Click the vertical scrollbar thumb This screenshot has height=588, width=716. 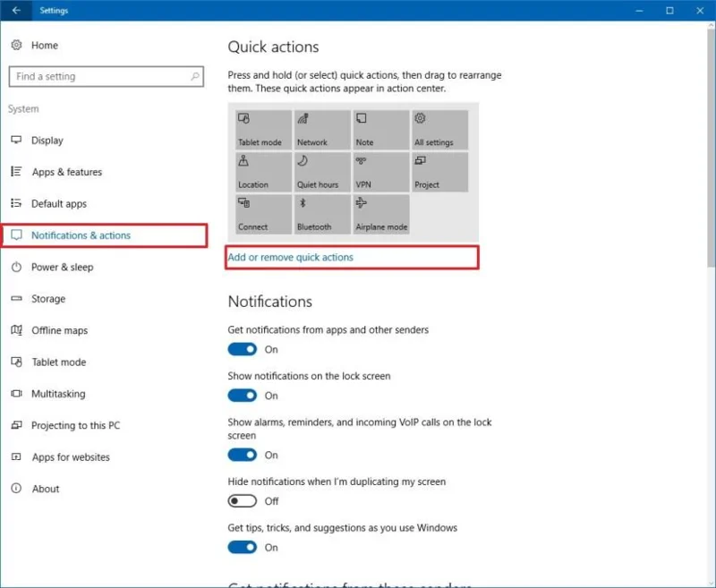[x=712, y=147]
